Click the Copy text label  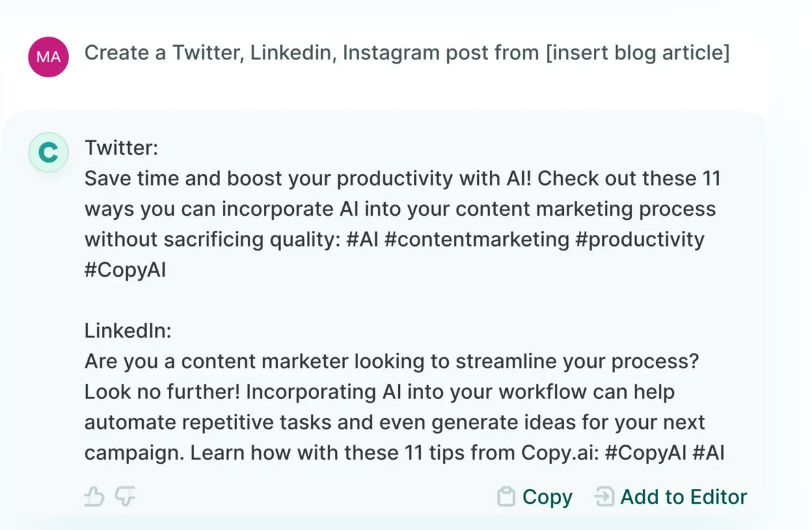tap(547, 497)
